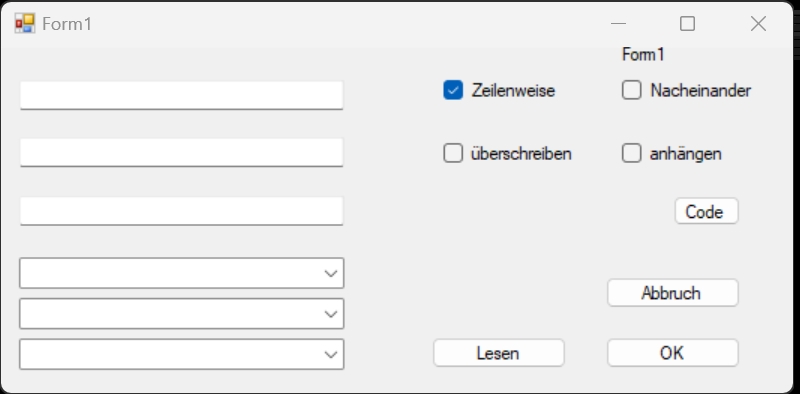This screenshot has height=394, width=800.
Task: Click the Abbruch button
Action: (672, 293)
